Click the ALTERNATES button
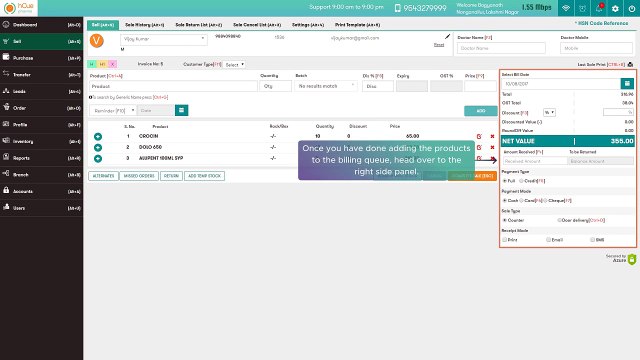Image resolution: width=640 pixels, height=360 pixels. pos(103,176)
